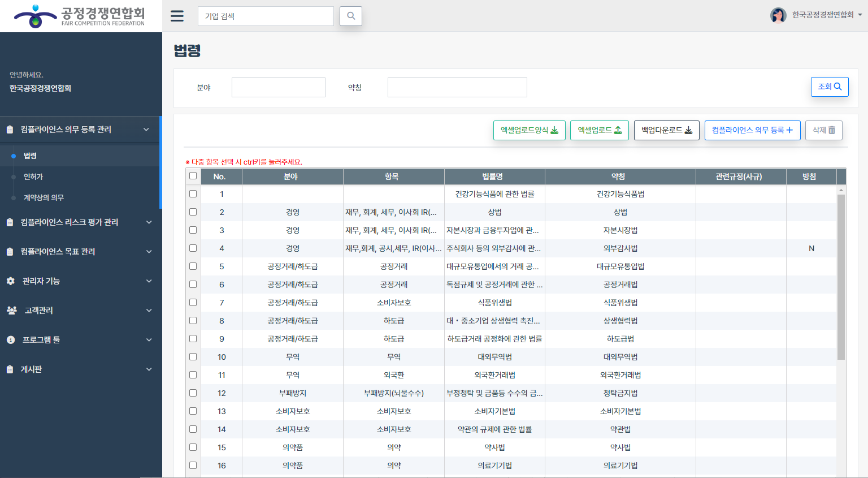The width and height of the screenshot is (868, 478).
Task: Click the 약칭 column header
Action: (620, 176)
